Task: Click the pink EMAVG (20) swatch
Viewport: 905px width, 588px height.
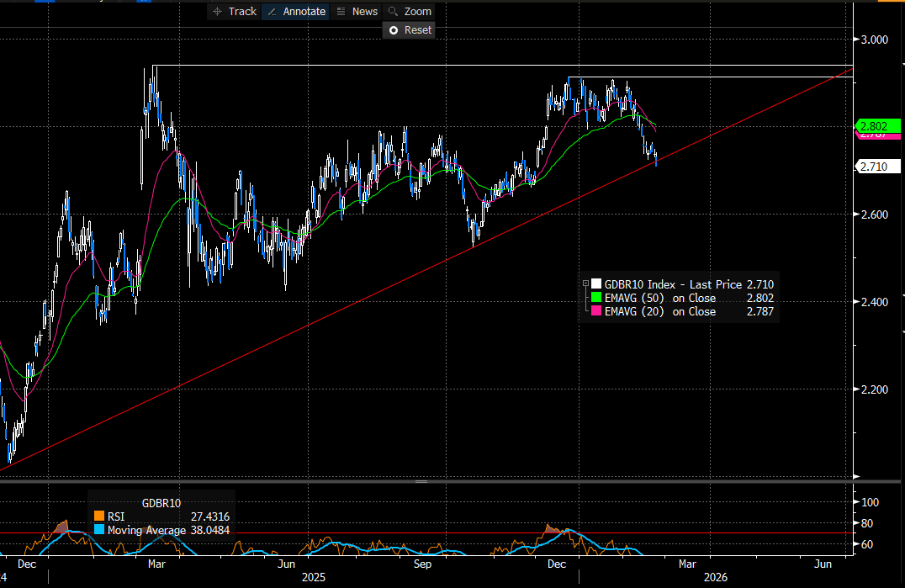Action: tap(596, 311)
